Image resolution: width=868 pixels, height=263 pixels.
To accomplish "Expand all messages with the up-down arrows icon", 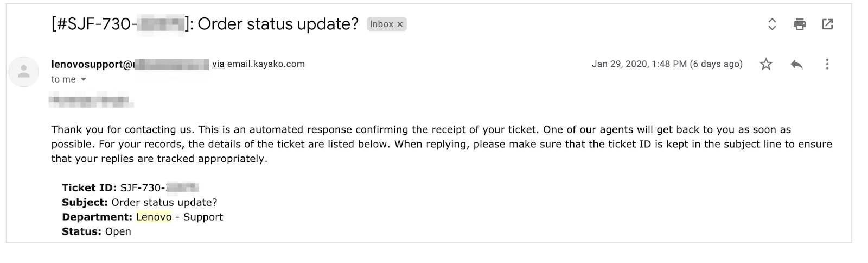I will (x=772, y=24).
